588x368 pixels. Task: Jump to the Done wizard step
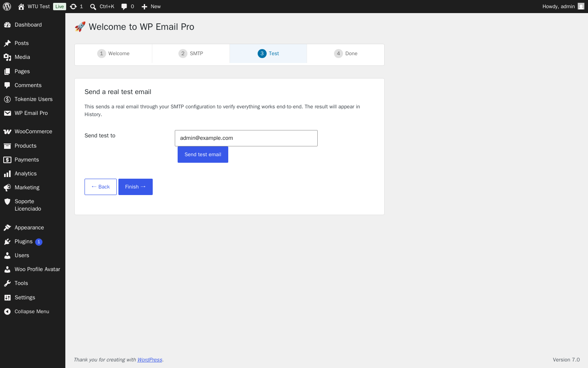pos(345,54)
